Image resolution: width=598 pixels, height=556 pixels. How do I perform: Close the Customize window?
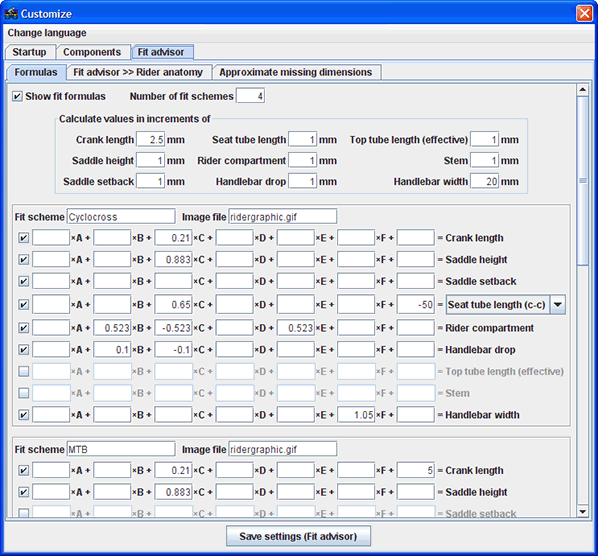[x=584, y=13]
